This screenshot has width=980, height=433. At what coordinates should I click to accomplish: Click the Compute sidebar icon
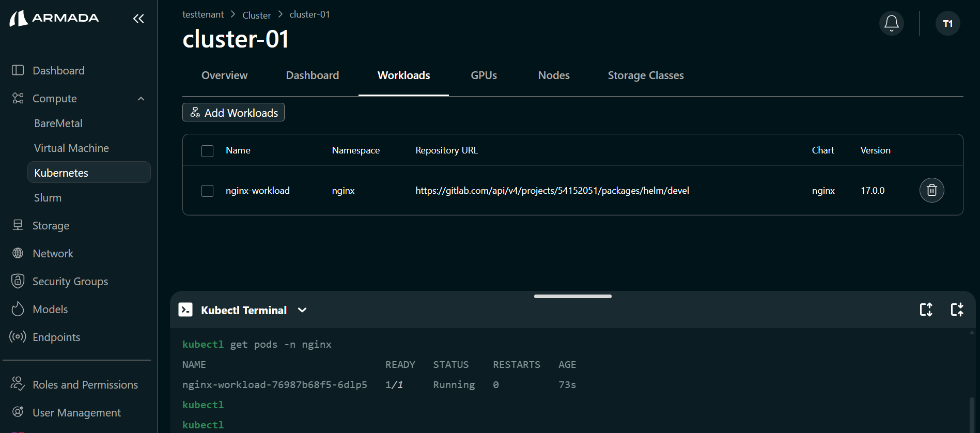(x=18, y=98)
